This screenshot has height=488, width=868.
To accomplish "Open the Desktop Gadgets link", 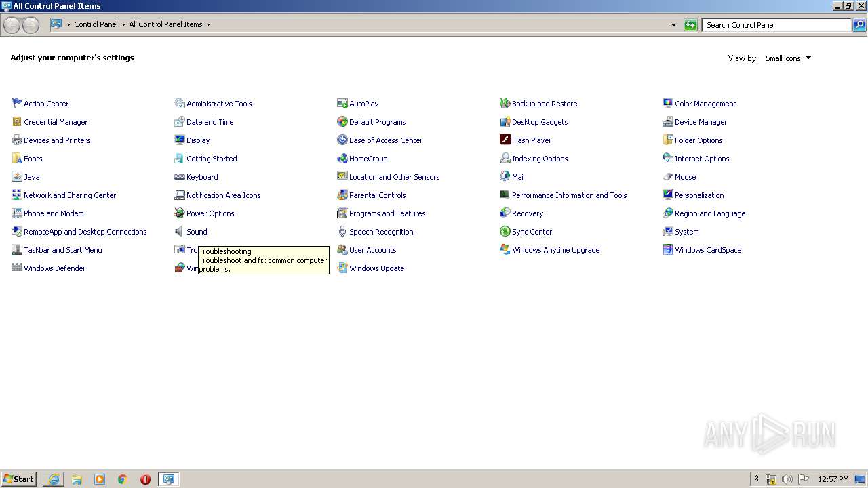I will click(x=540, y=122).
